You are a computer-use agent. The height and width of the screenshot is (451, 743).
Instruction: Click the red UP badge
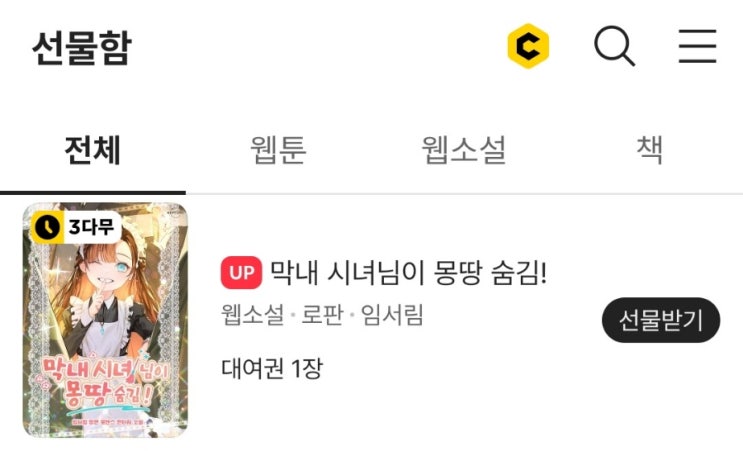pyautogui.click(x=241, y=272)
